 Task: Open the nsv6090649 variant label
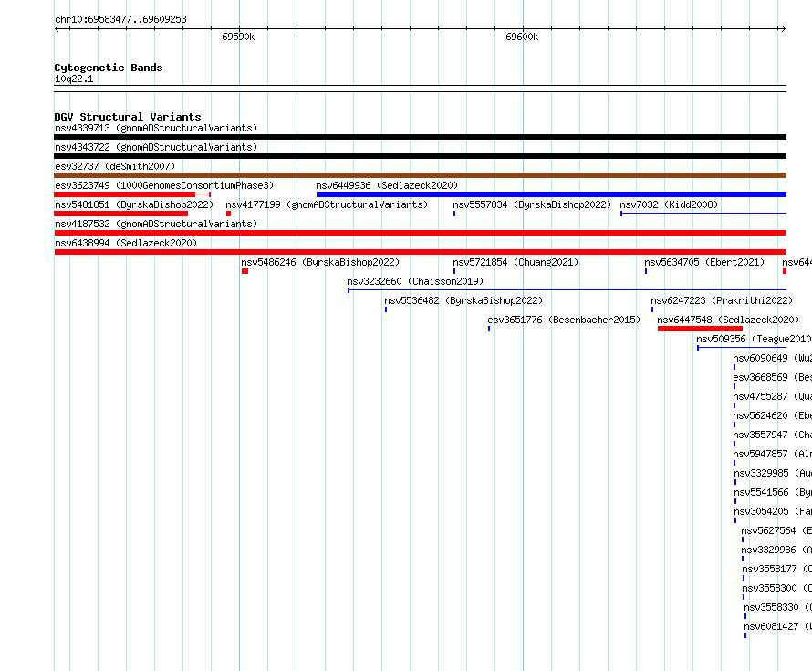[x=772, y=358]
